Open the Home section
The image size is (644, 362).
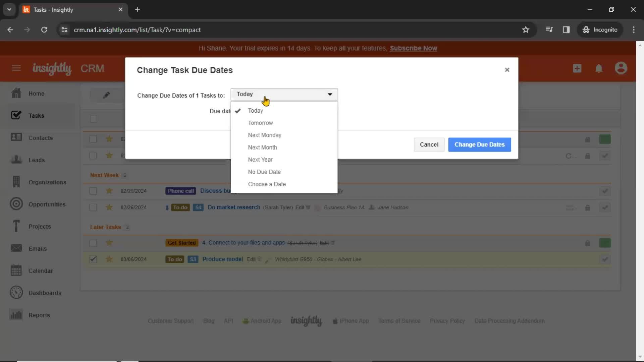(36, 93)
